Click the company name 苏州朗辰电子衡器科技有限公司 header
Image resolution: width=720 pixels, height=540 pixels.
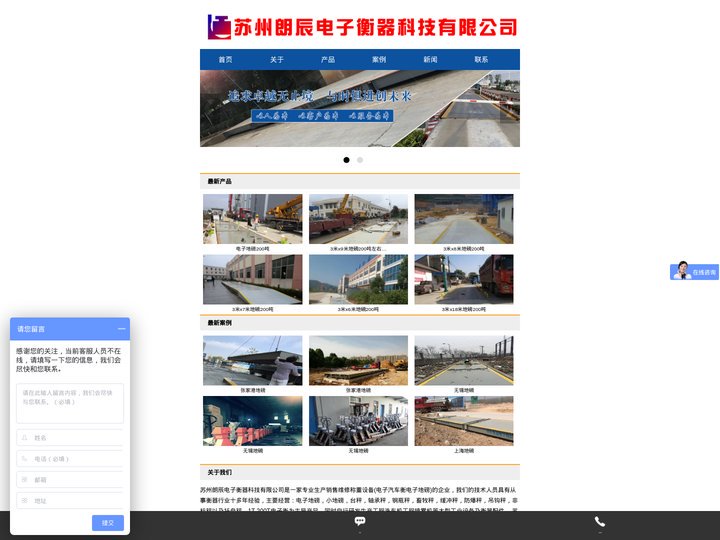point(376,27)
